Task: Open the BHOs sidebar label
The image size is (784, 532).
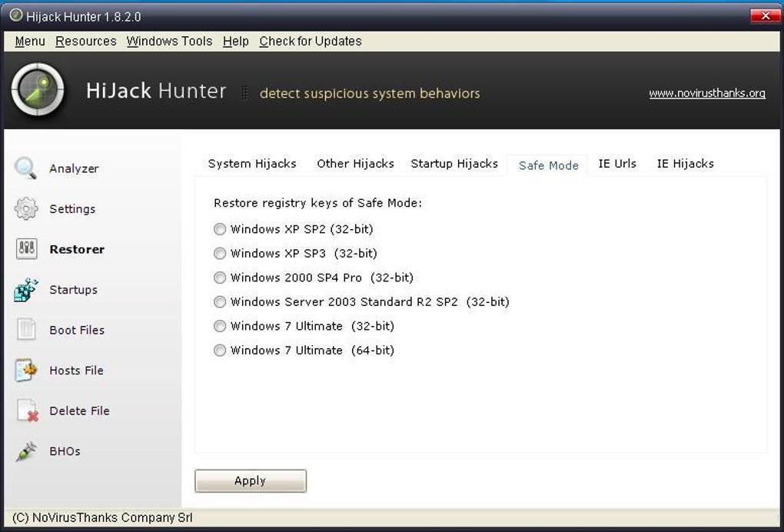Action: pyautogui.click(x=65, y=451)
